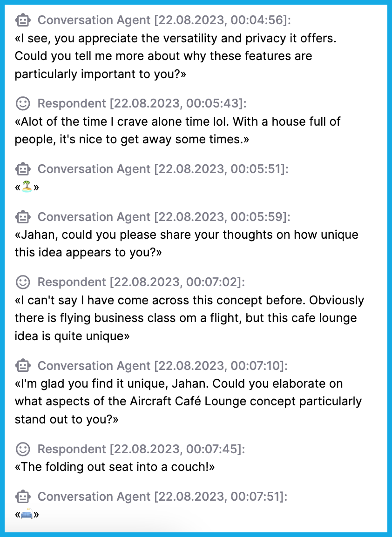
Task: Click the robot icon beside 00:05:59 timestamp
Action: tap(23, 217)
